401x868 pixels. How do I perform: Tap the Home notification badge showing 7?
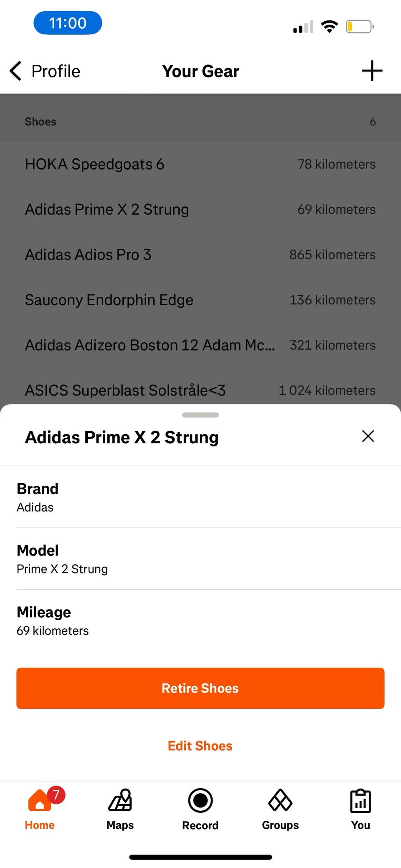coord(56,794)
